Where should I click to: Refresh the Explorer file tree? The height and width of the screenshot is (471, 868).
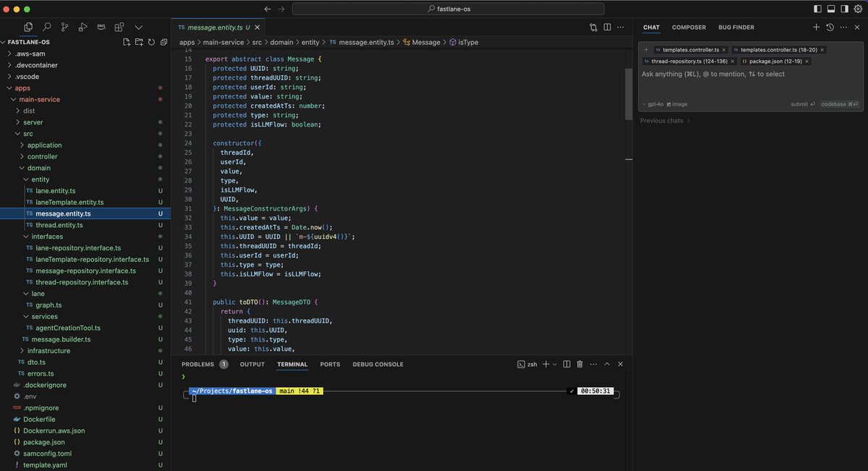[151, 42]
